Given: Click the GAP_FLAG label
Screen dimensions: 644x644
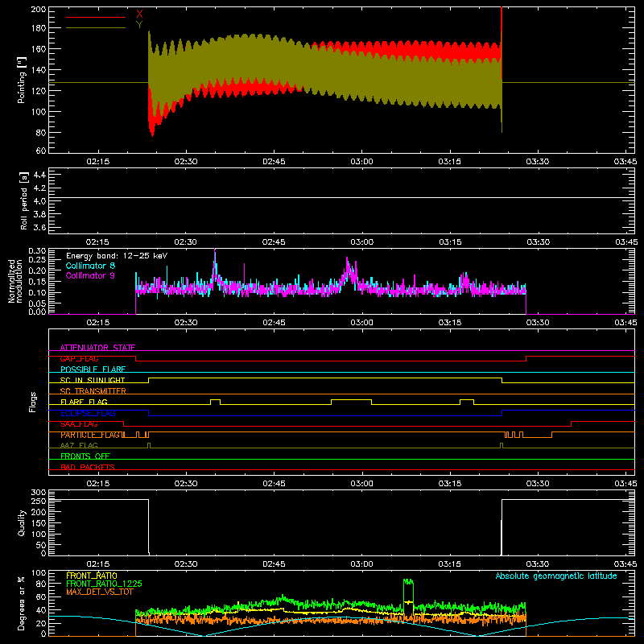Looking at the screenshot, I should coord(79,358).
